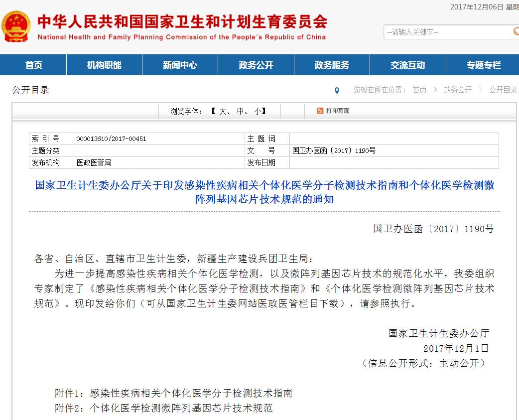Image resolution: width=519 pixels, height=420 pixels.
Task: Open the 专题专栏 navigation tab
Action: tap(483, 65)
